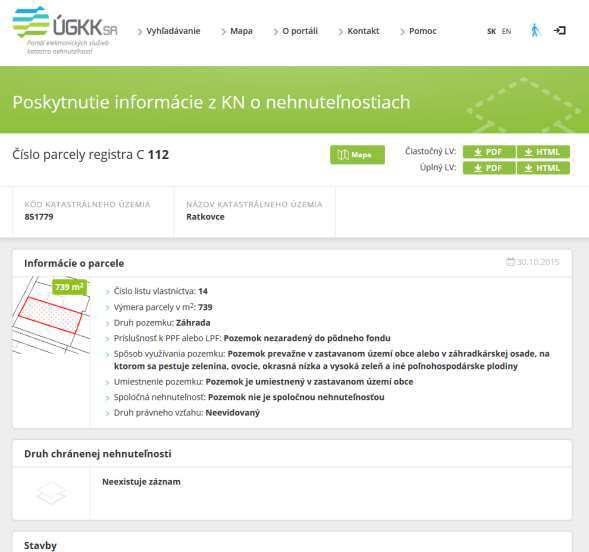Screen dimensions: 589x552
Task: Click the Pozemok nie je spoločnou nehnuteľnosťou text
Action: pyautogui.click(x=296, y=397)
